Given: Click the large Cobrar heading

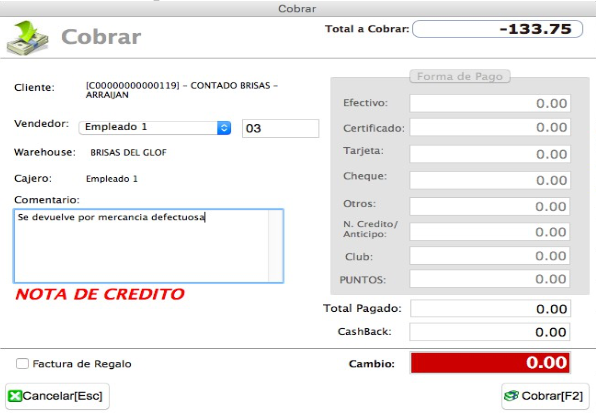Looking at the screenshot, I should [101, 37].
